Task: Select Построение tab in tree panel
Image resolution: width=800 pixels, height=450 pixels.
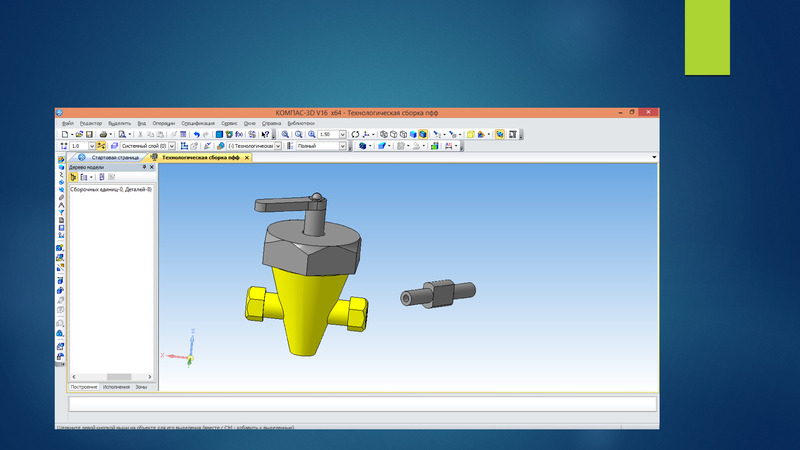Action: coord(84,387)
